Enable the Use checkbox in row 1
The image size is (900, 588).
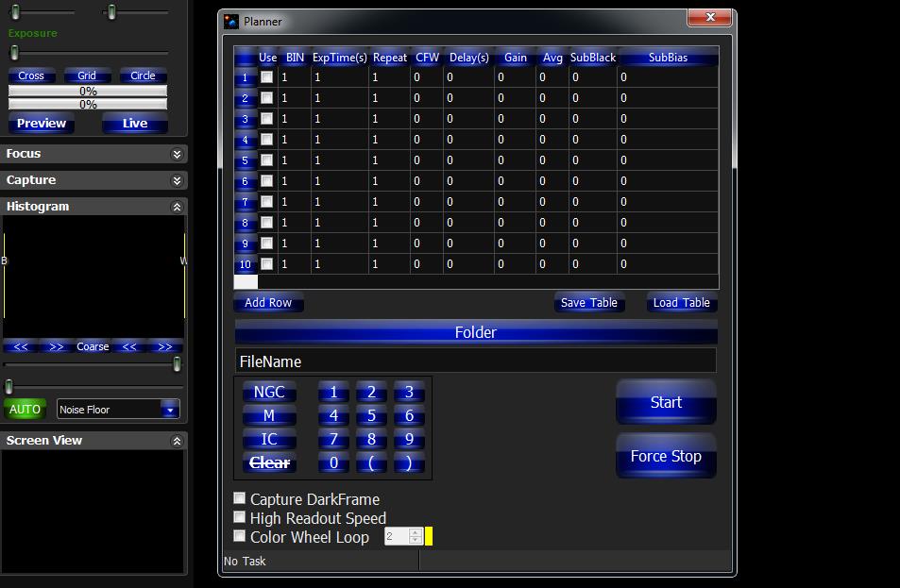(x=267, y=76)
